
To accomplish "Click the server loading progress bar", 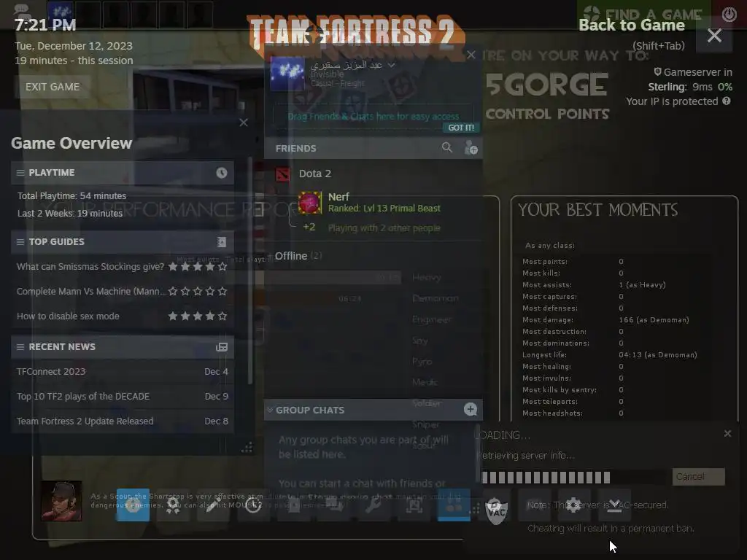I will click(x=574, y=477).
